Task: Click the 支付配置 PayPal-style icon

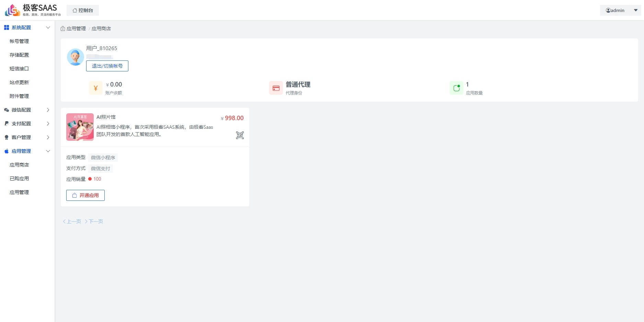Action: (x=7, y=124)
